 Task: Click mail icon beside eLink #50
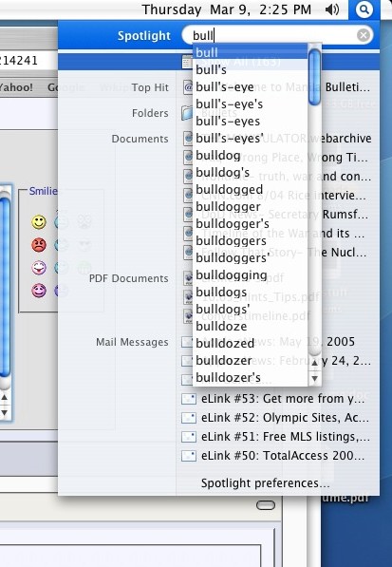click(189, 456)
